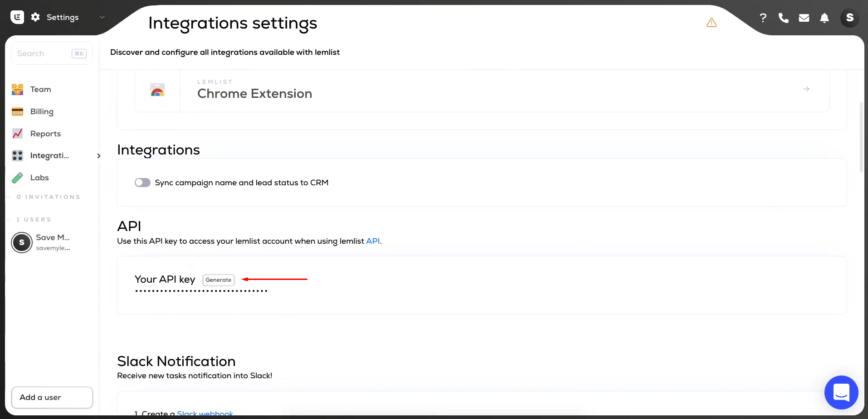This screenshot has height=419, width=868.
Task: Click the Labs test tube icon
Action: tap(17, 178)
